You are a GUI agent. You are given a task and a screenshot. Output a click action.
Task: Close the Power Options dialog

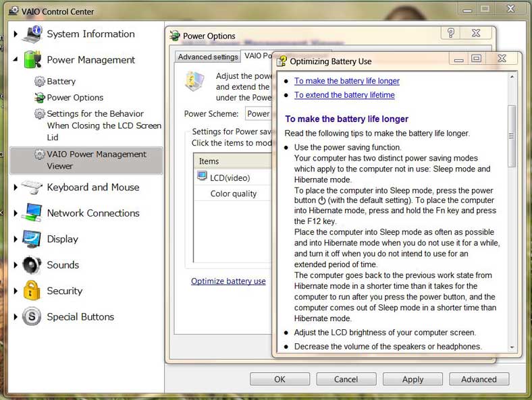pos(476,33)
